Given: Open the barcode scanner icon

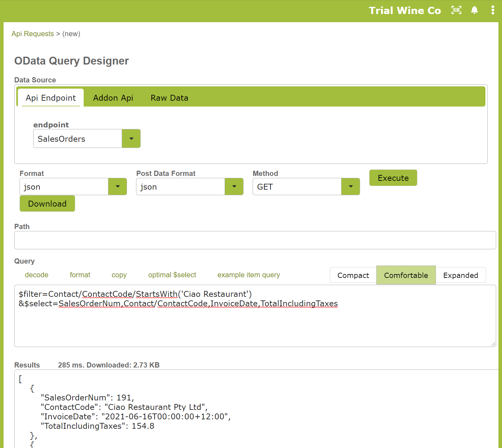Looking at the screenshot, I should pos(456,10).
